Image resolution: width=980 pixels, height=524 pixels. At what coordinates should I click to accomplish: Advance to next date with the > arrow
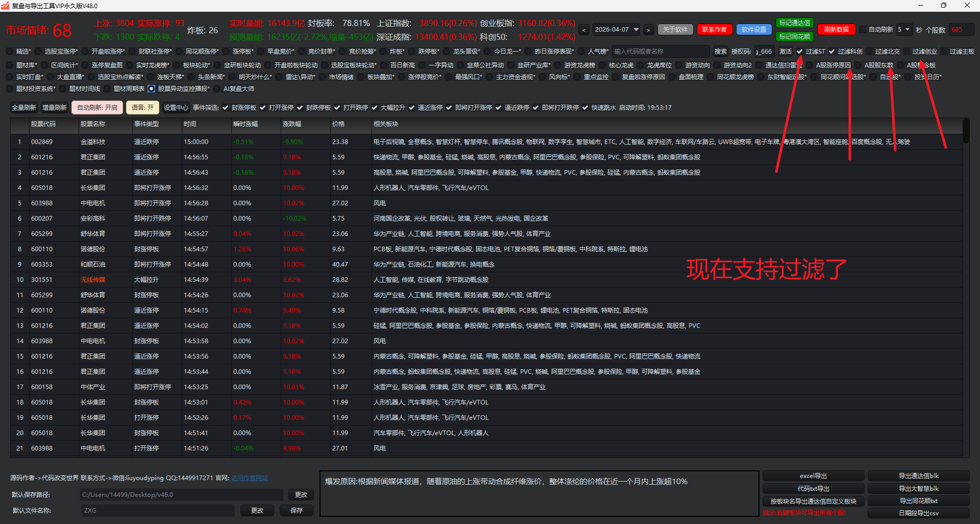648,30
